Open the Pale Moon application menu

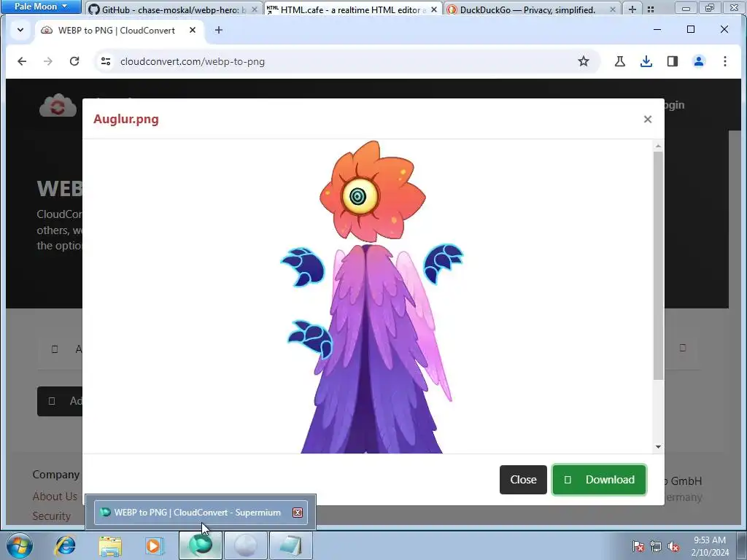pyautogui.click(x=41, y=7)
